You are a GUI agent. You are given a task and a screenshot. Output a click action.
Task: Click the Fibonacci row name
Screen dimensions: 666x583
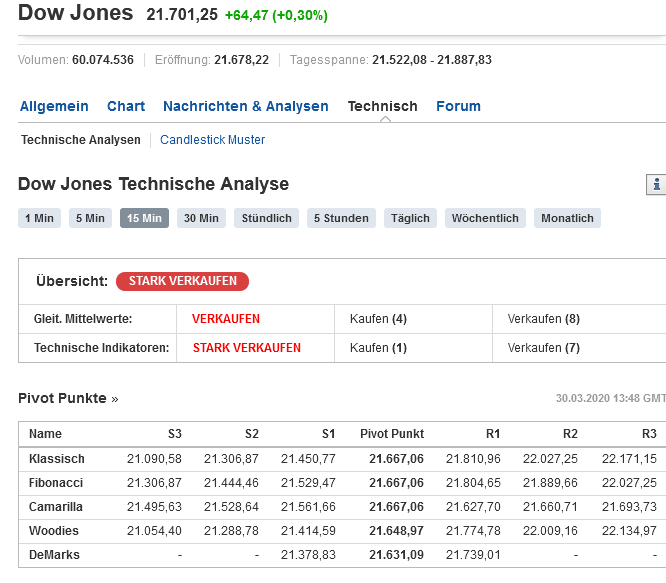pos(56,483)
